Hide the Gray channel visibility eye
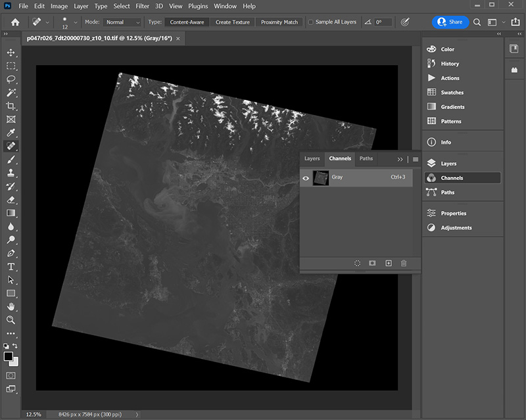The width and height of the screenshot is (526, 420). coord(306,177)
